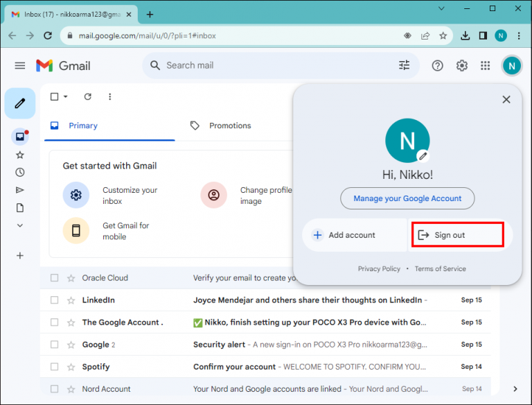Expand the More sidebar chevron
Viewport: 532px width, 405px height.
20,225
